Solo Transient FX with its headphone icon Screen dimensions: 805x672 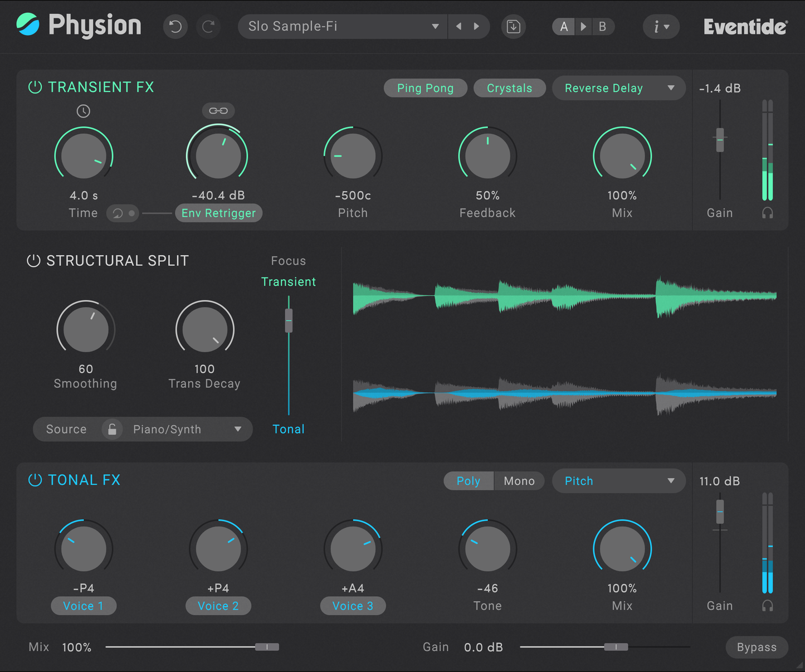(768, 212)
